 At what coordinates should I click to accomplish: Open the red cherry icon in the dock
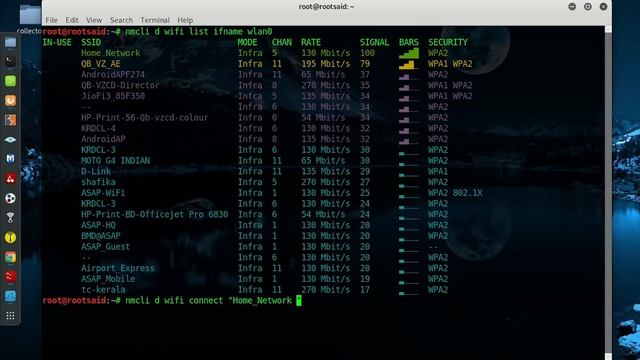(x=10, y=178)
